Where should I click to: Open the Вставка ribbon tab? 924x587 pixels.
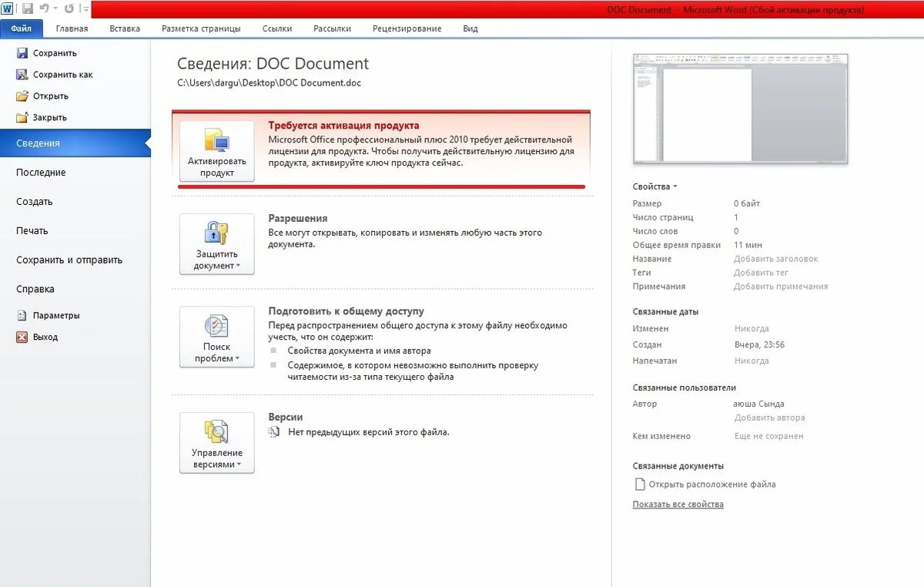(x=125, y=29)
